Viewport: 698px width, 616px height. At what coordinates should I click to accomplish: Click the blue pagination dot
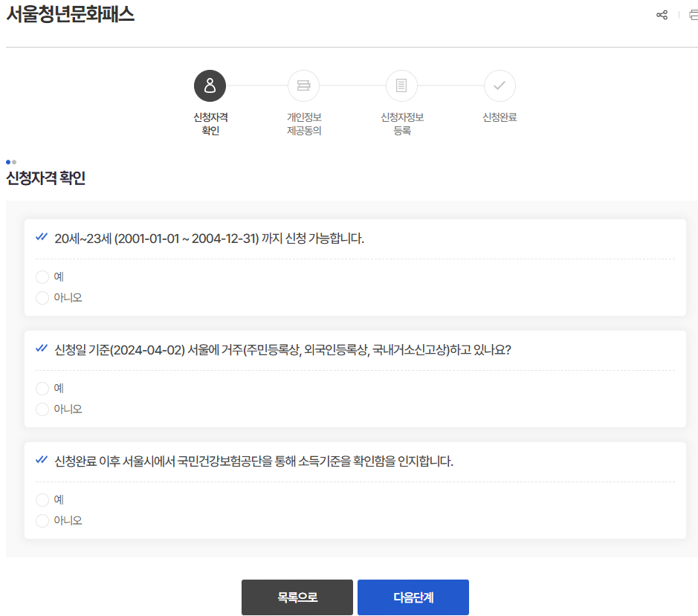7,161
